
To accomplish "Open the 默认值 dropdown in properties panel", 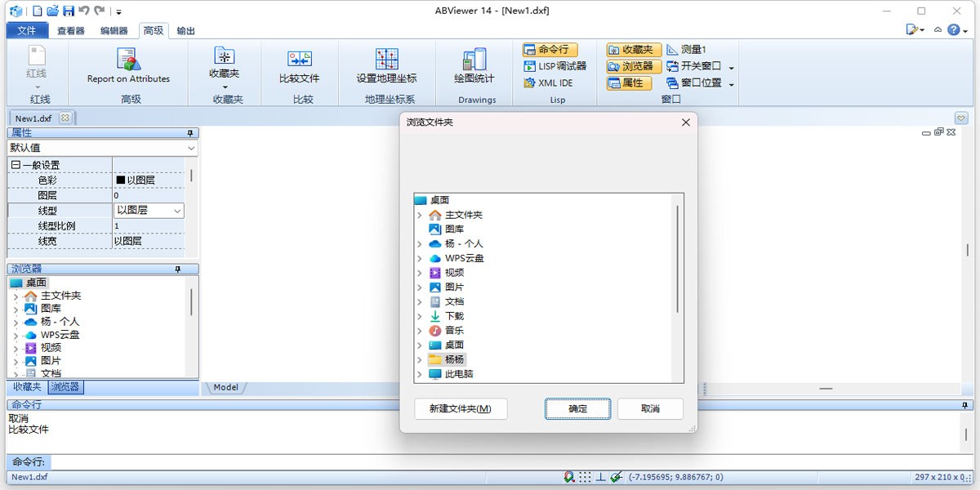I will coord(191,148).
